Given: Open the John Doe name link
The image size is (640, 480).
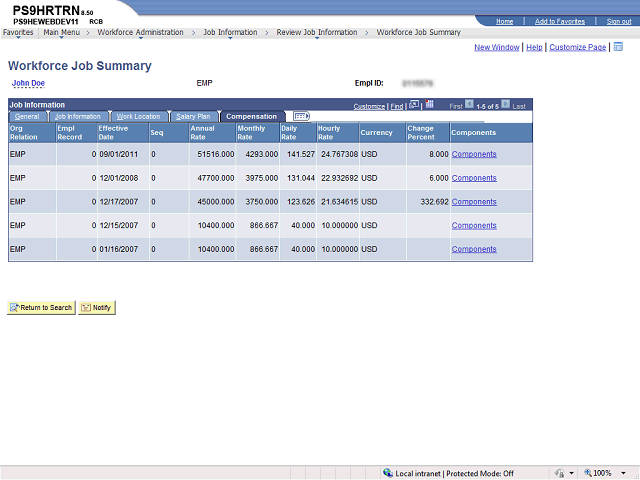Looking at the screenshot, I should point(28,83).
